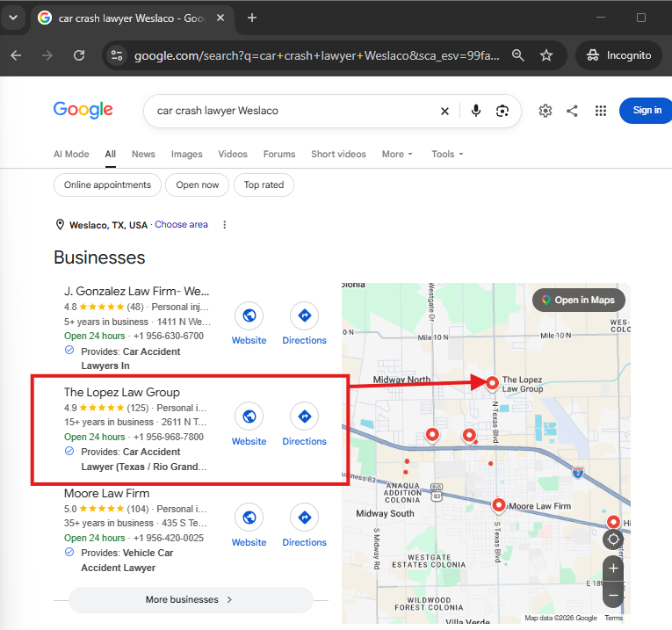Open Moore Law Firm listing
This screenshot has height=630, width=672.
(106, 494)
